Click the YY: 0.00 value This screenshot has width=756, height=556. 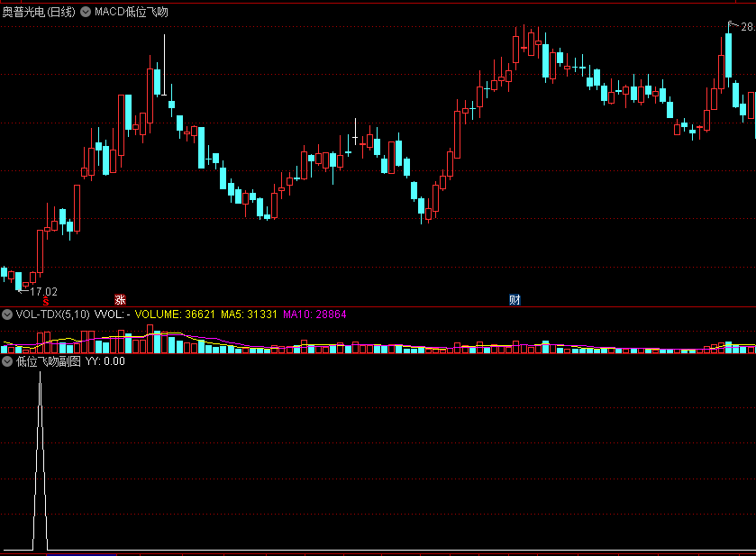[105, 361]
